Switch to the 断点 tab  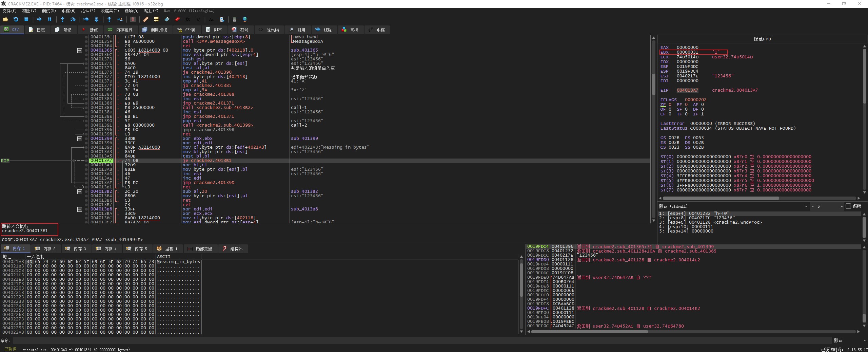[90, 30]
